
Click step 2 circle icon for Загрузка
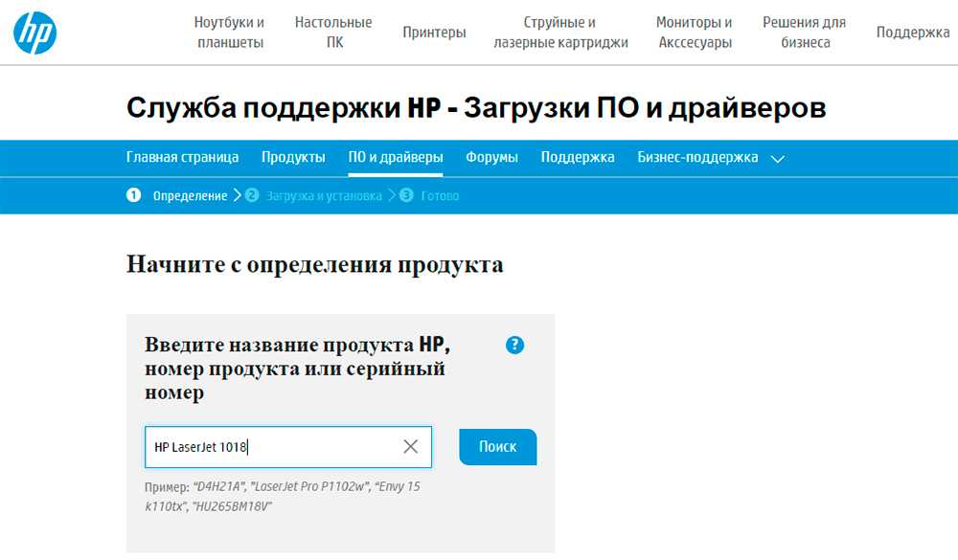tap(252, 195)
